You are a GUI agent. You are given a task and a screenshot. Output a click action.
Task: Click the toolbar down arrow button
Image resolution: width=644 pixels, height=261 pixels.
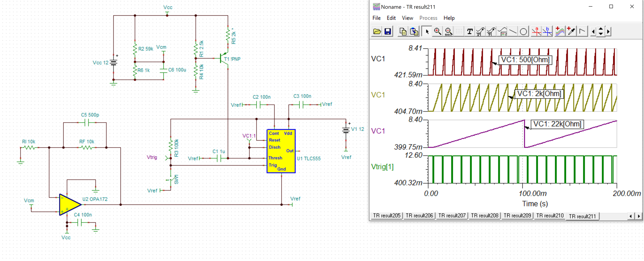[x=601, y=34]
